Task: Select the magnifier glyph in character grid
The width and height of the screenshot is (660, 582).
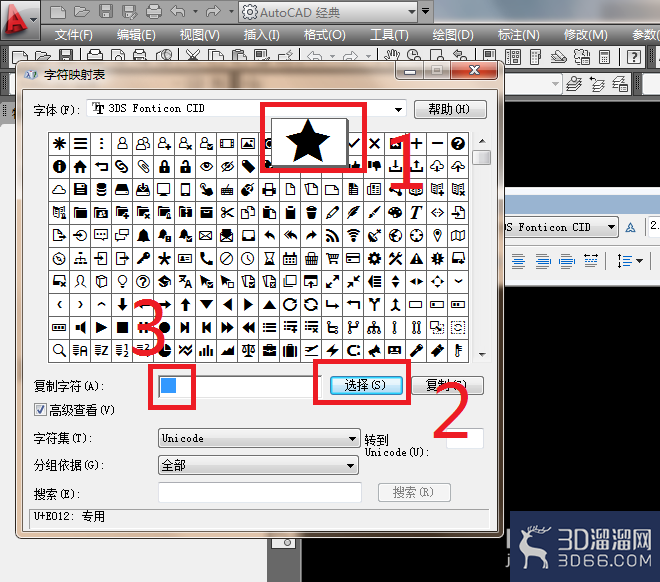Action: point(59,350)
